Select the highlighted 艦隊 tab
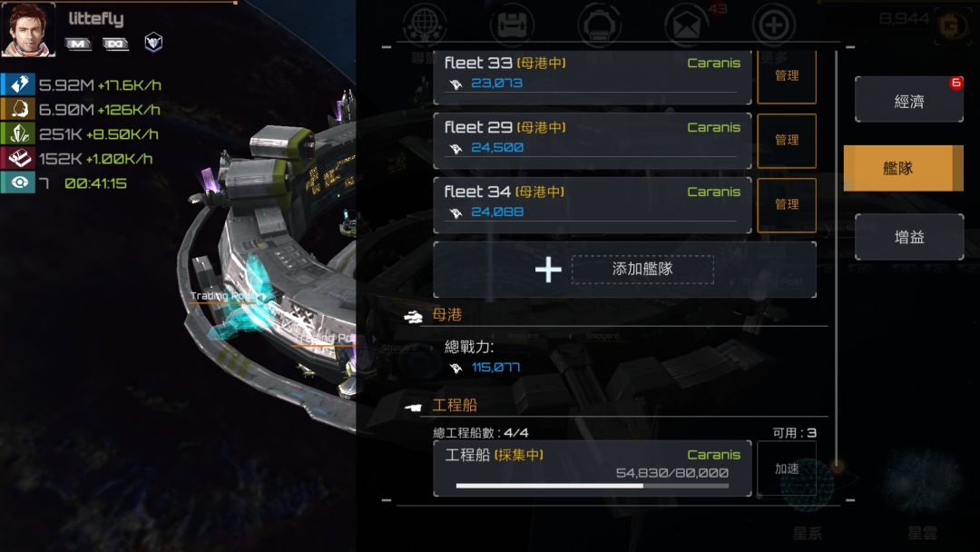This screenshot has width=980, height=552. pyautogui.click(x=903, y=168)
